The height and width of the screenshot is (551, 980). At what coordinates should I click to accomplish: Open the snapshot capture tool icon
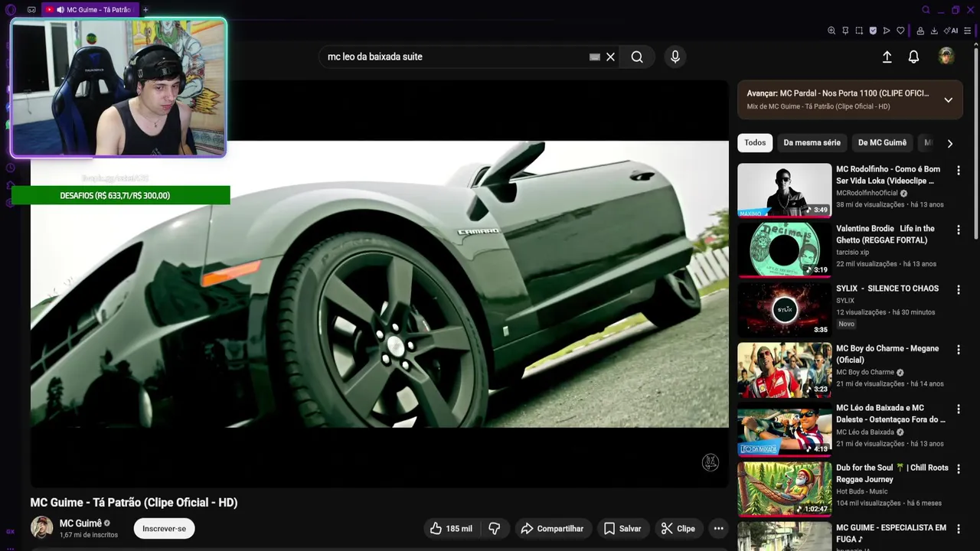tap(859, 31)
